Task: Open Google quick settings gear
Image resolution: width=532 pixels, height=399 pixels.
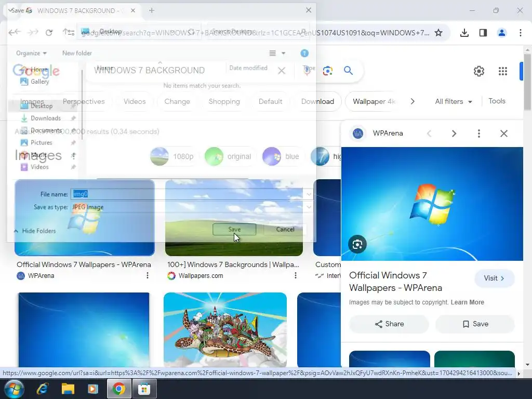Action: (x=478, y=71)
